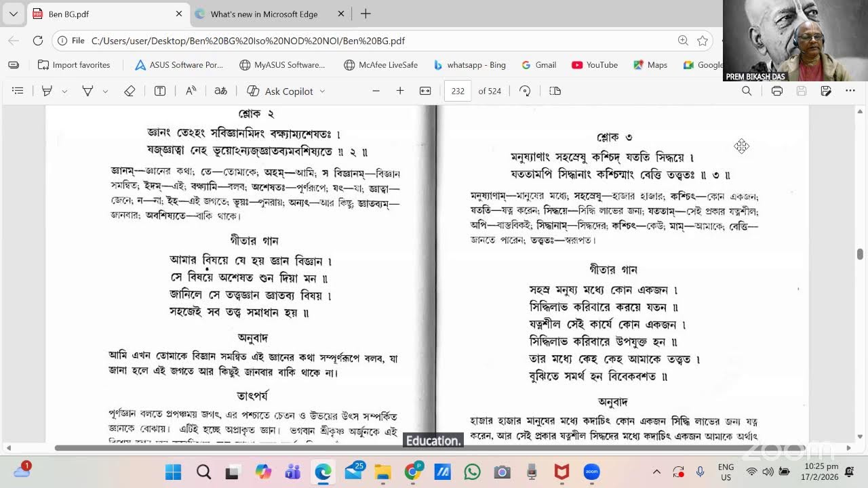This screenshot has width=868, height=488.
Task: Show hidden system tray icons
Action: tap(656, 472)
